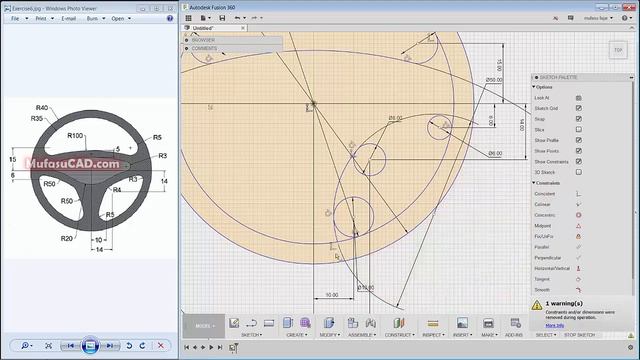Click the Redo arrow in Fusion 360
This screenshot has width=640, height=360.
tap(254, 18)
